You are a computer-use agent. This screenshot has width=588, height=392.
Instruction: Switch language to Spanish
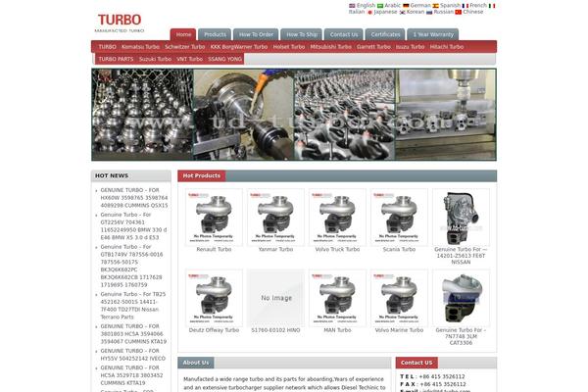pyautogui.click(x=446, y=5)
